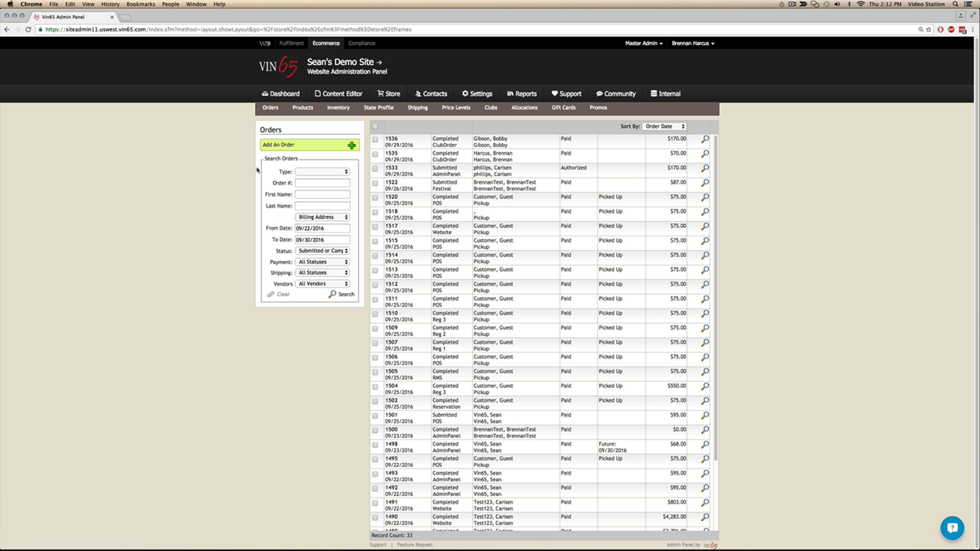Open Spotlight search in menu bar

(955, 4)
